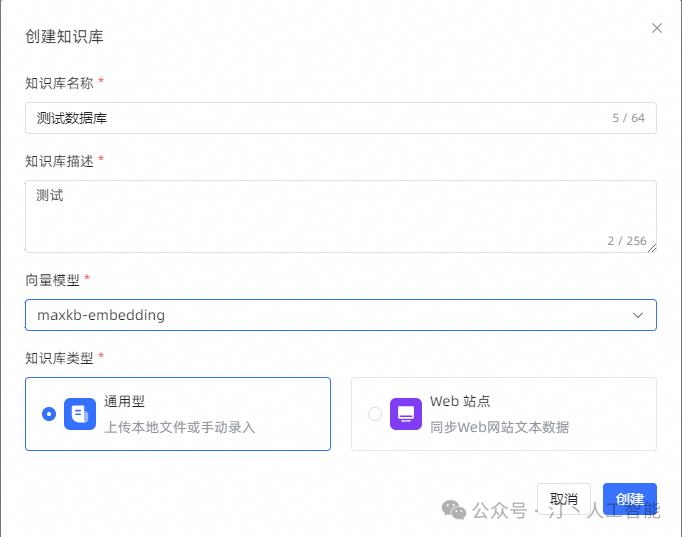682x537 pixels.
Task: Click the 知识库描述 field label
Action: pyautogui.click(x=59, y=160)
